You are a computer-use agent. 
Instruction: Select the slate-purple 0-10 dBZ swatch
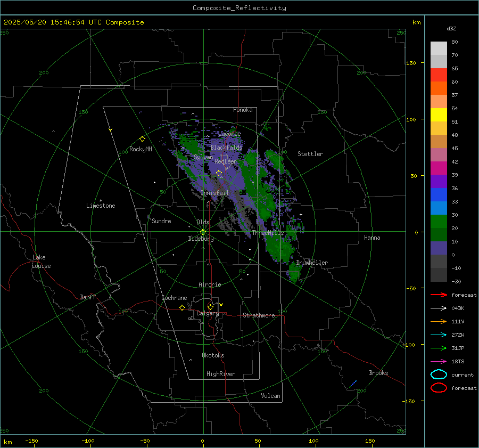[x=439, y=248]
